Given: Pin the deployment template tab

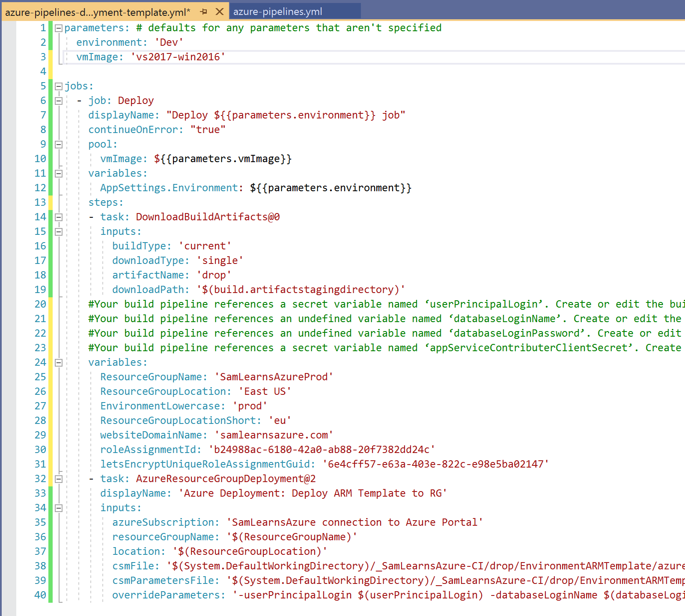Looking at the screenshot, I should point(204,12).
